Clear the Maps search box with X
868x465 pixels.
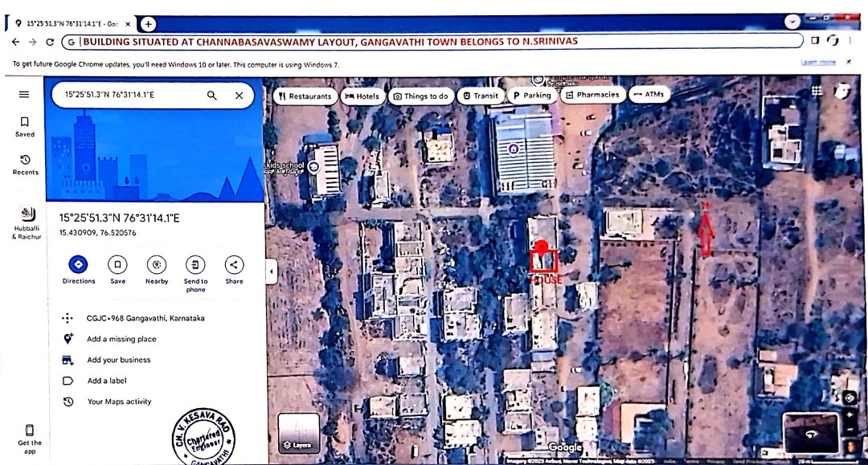click(x=239, y=95)
